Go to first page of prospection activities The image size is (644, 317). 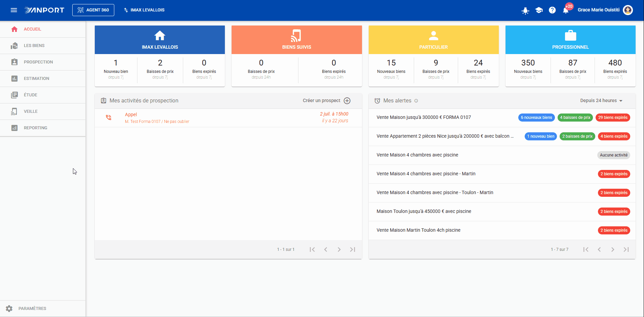[312, 250]
